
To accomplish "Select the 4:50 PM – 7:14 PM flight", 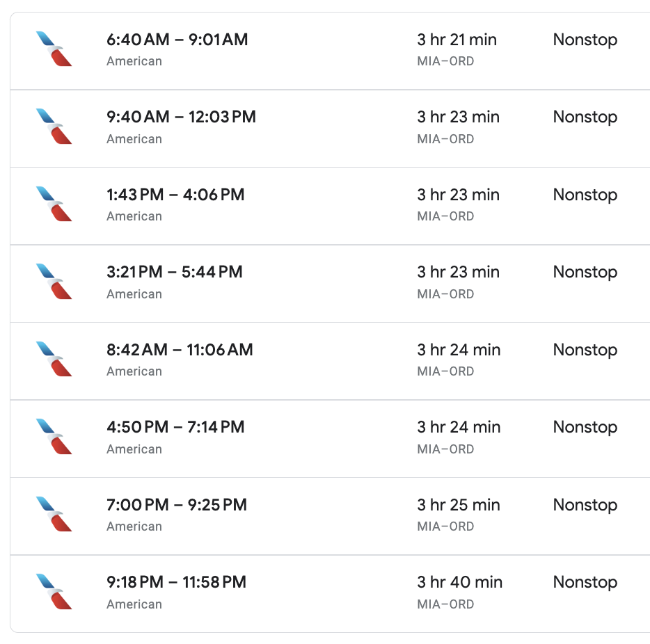I will point(330,439).
